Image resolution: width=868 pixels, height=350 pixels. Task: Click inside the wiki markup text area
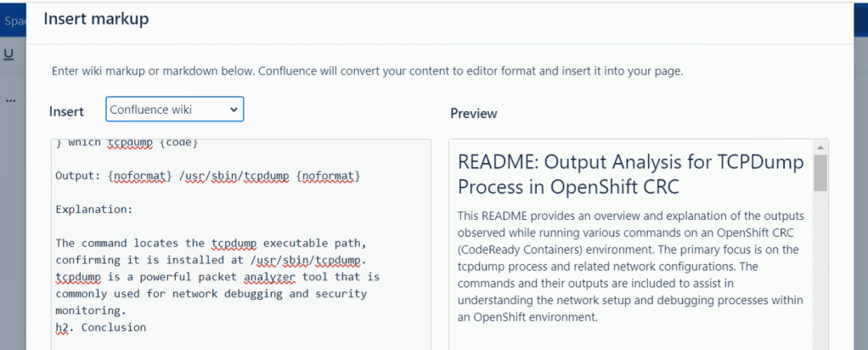tap(241, 244)
